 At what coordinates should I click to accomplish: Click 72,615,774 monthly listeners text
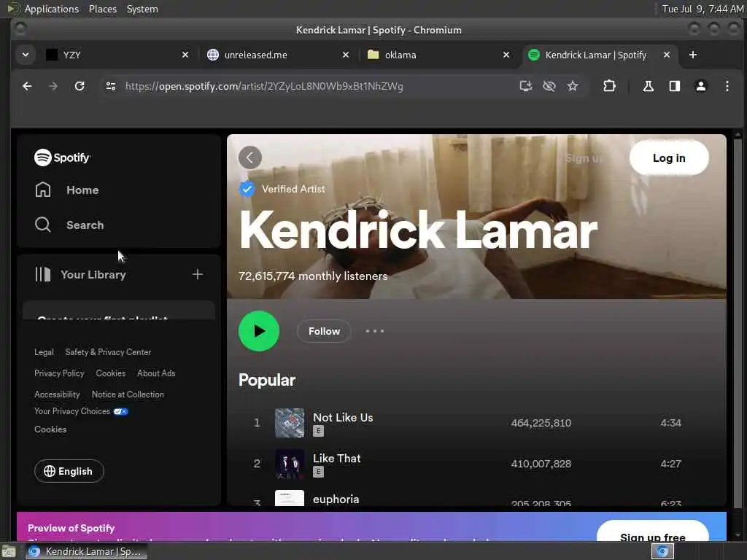[x=313, y=276]
